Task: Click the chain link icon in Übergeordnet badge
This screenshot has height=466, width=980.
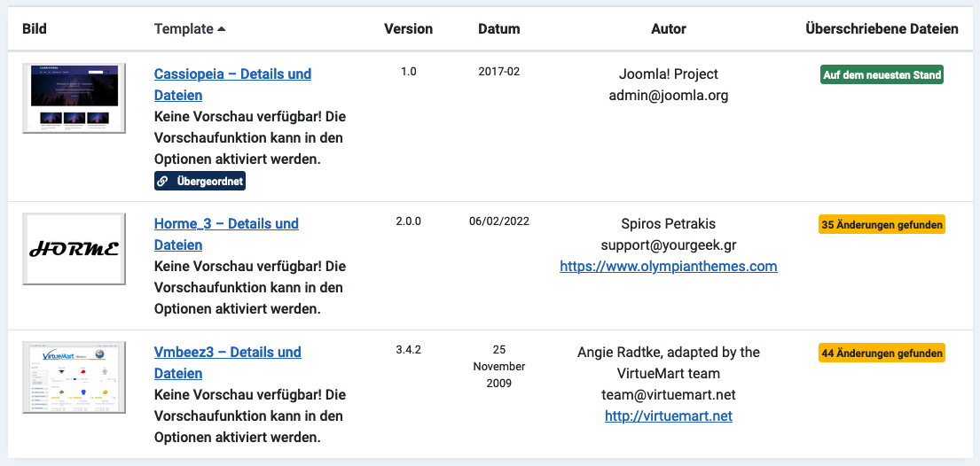Action: [162, 182]
